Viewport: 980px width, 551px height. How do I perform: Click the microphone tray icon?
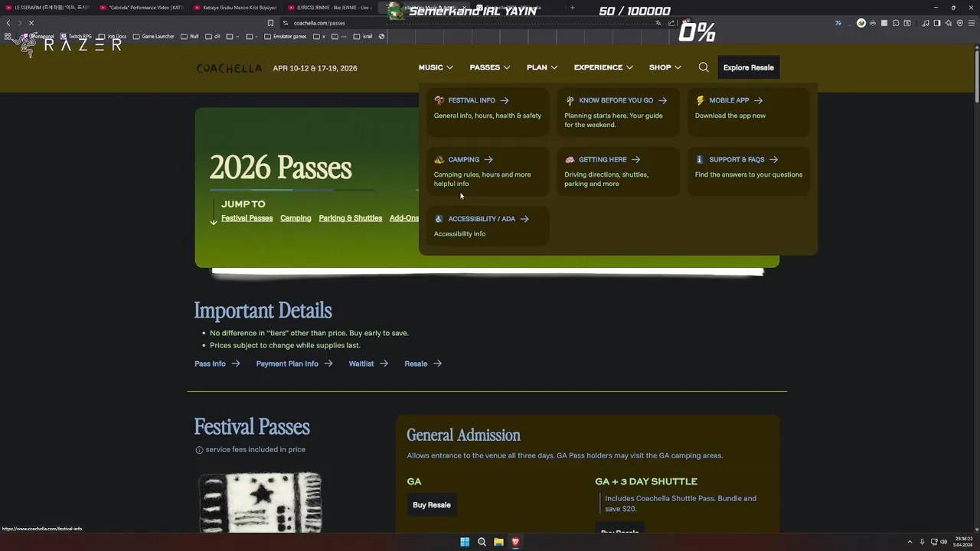coord(922,542)
